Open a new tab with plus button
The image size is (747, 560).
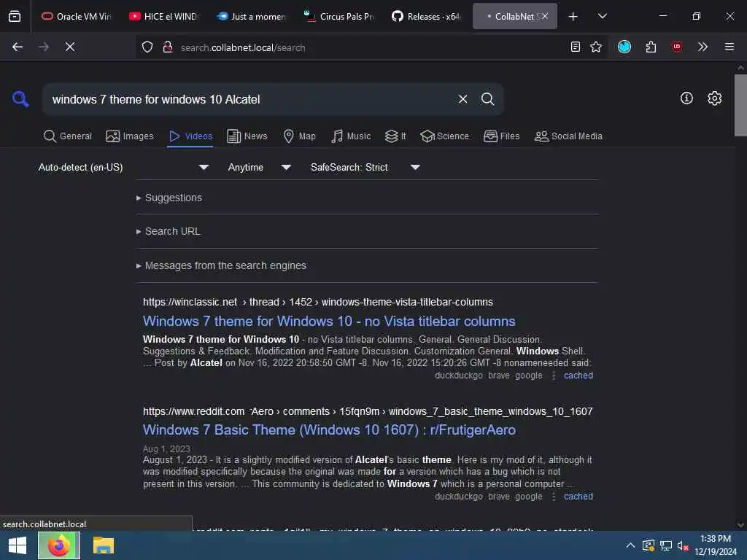[x=573, y=16]
